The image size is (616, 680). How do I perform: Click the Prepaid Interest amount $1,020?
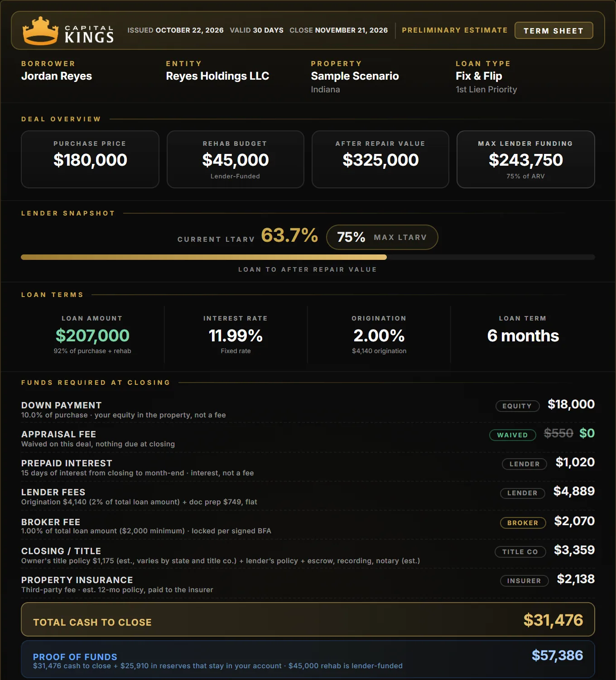575,462
